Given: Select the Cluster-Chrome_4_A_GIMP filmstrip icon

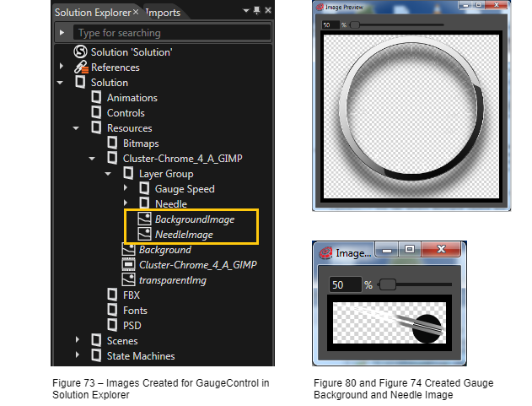Looking at the screenshot, I should (128, 264).
